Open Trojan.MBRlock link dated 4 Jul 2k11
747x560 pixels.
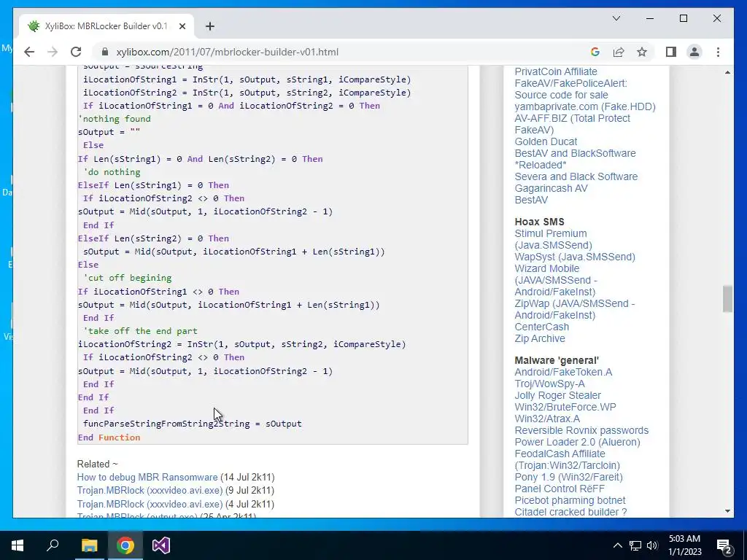click(x=150, y=504)
